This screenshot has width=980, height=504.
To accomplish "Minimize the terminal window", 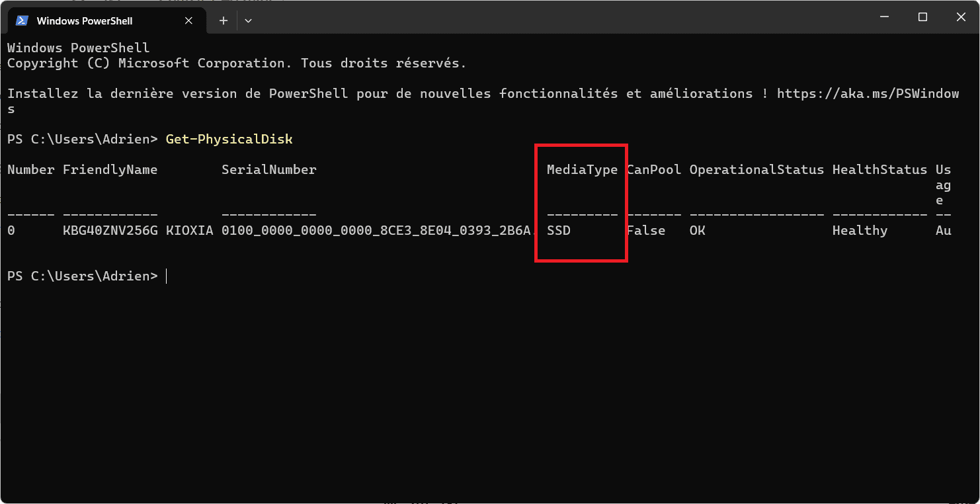I will coord(883,17).
